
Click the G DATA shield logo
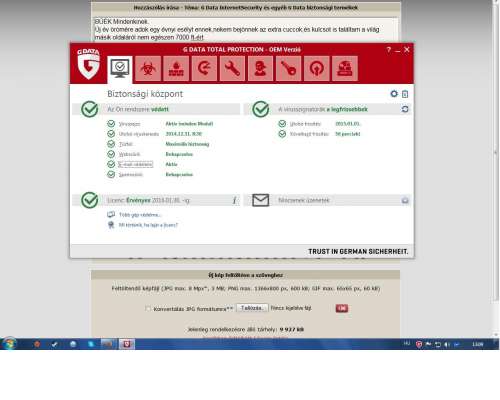click(x=88, y=64)
